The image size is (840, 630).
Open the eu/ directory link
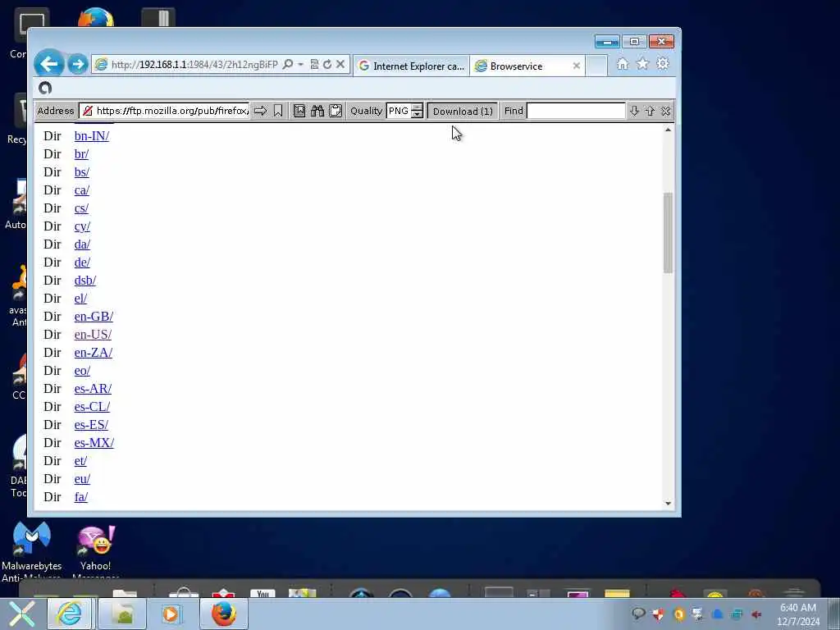click(83, 479)
